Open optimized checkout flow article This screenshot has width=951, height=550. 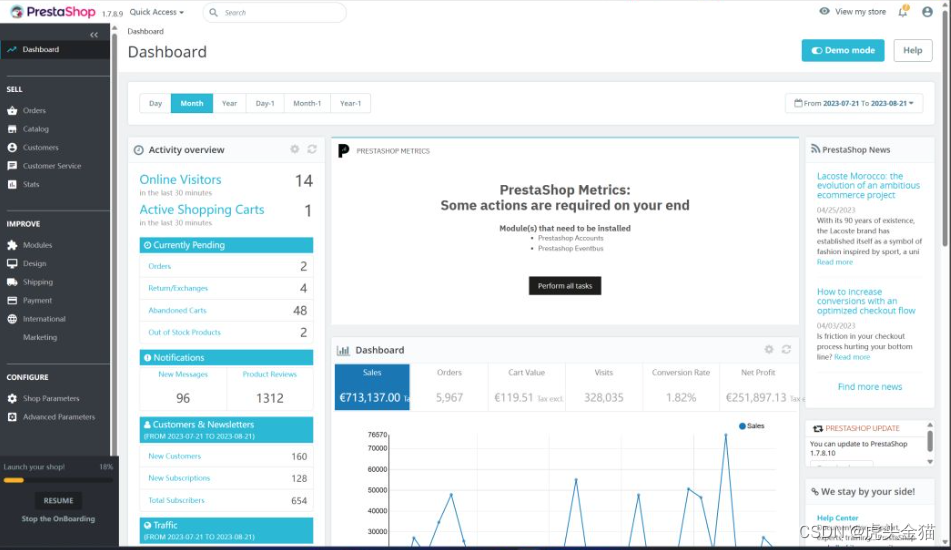(866, 301)
